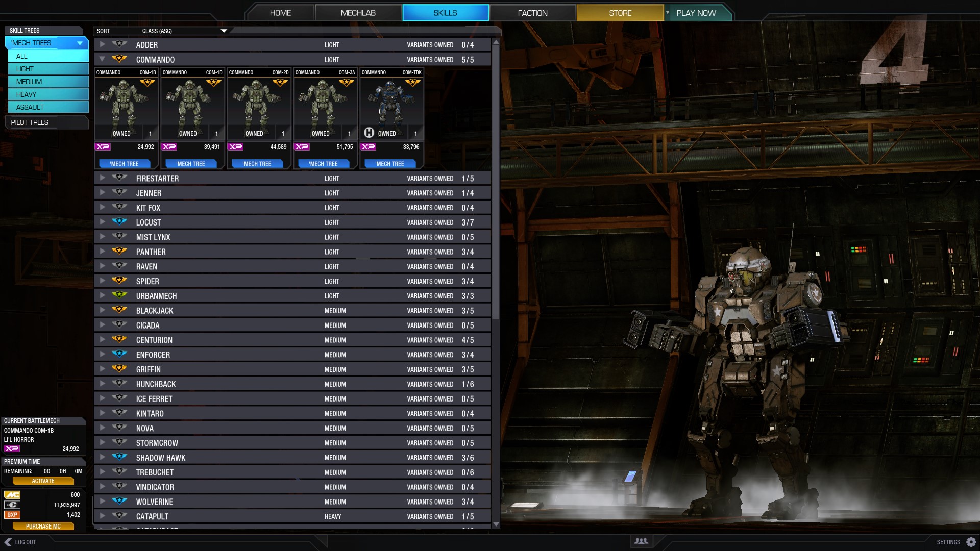Click the Play Now button
This screenshot has width=980, height=551.
696,13
